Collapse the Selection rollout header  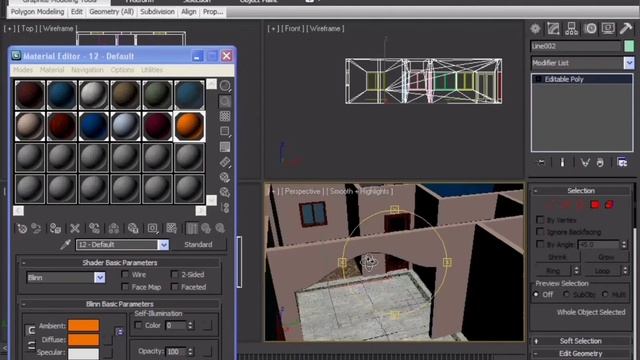click(580, 191)
